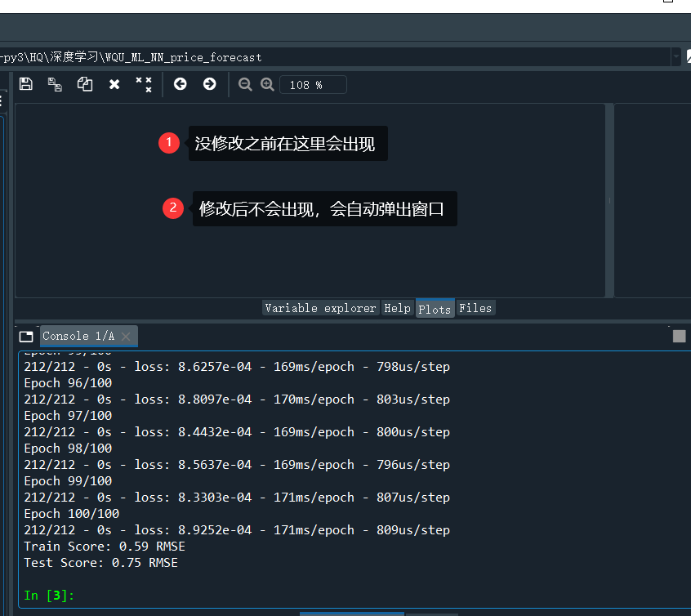
Task: Go to the next plot
Action: click(210, 83)
